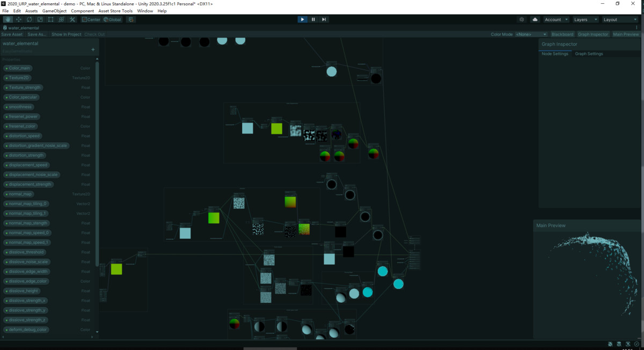This screenshot has width=644, height=350.
Task: Toggle the Blackboard panel visibility
Action: [x=562, y=34]
